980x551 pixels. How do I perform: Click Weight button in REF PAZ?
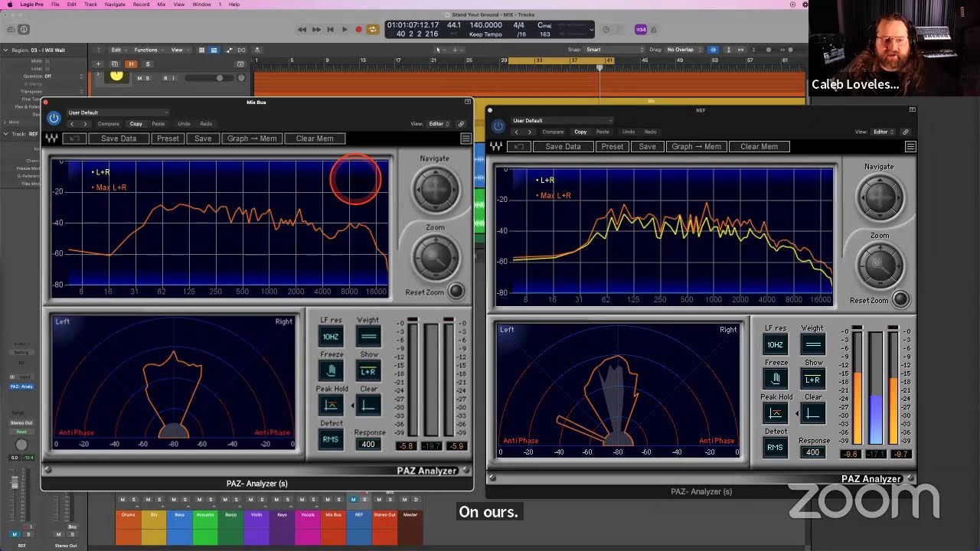812,344
